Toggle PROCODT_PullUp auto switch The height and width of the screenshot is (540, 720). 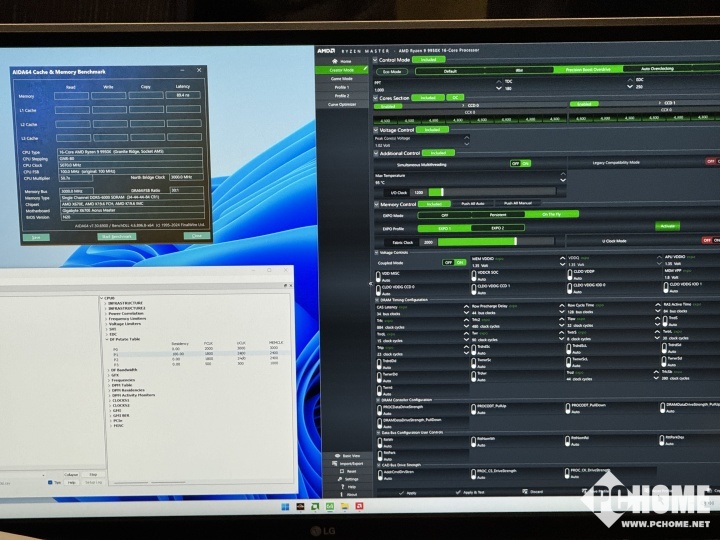[473, 409]
